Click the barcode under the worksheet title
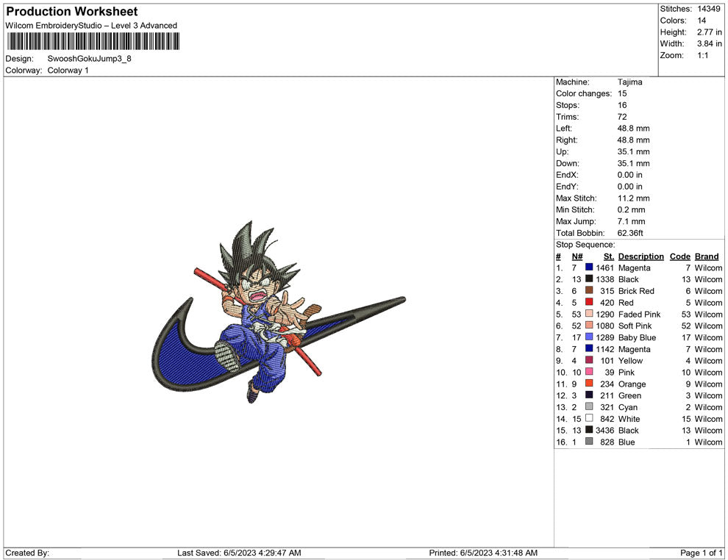The height and width of the screenshot is (560, 728). coord(93,41)
